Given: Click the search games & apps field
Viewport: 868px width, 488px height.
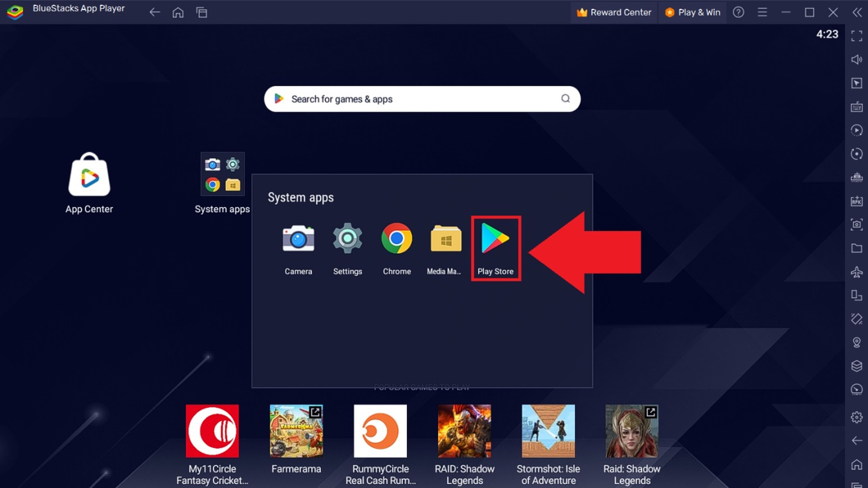Looking at the screenshot, I should point(422,99).
